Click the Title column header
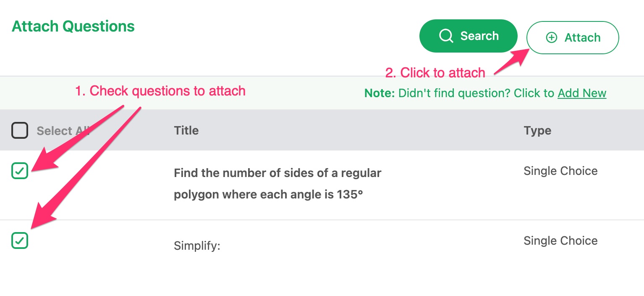 [x=186, y=130]
